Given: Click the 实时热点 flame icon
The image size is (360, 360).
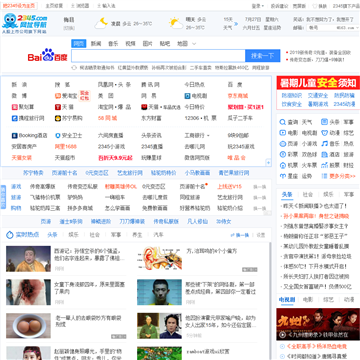Looking at the screenshot, I should [10, 235].
